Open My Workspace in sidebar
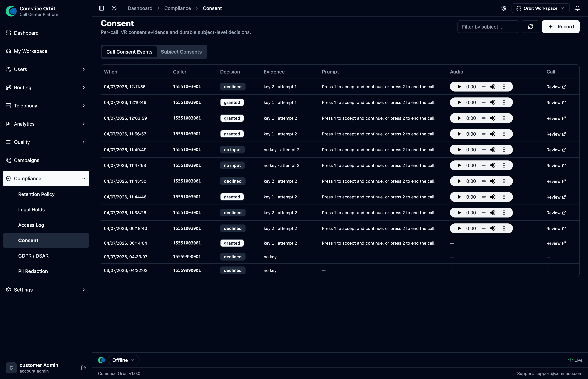 click(x=46, y=51)
